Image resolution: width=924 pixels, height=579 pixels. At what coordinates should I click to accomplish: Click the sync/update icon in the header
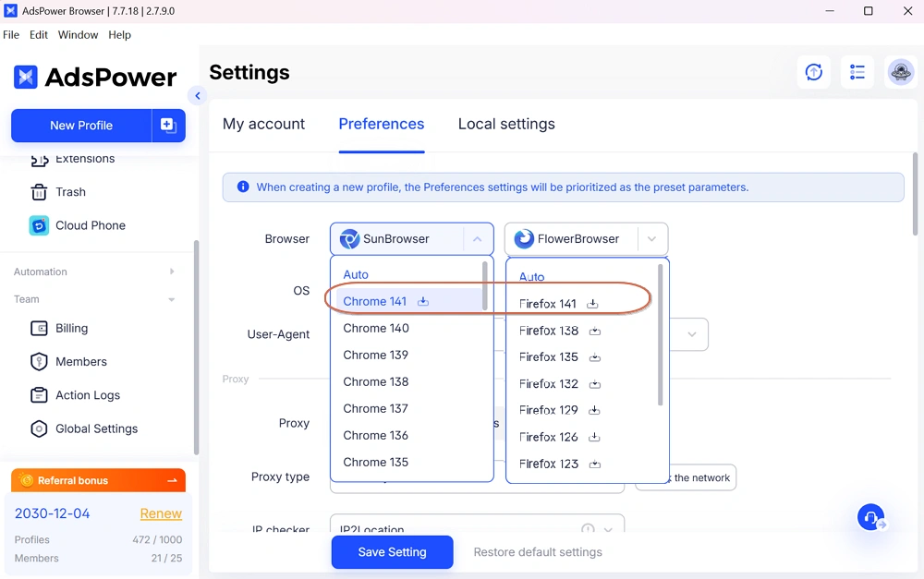click(x=814, y=71)
